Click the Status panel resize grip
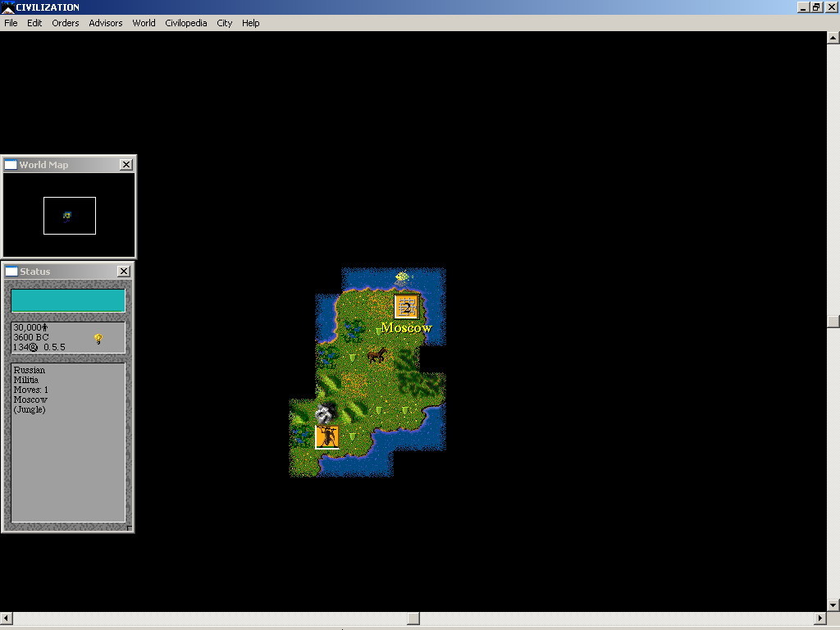This screenshot has height=630, width=840. 129,527
